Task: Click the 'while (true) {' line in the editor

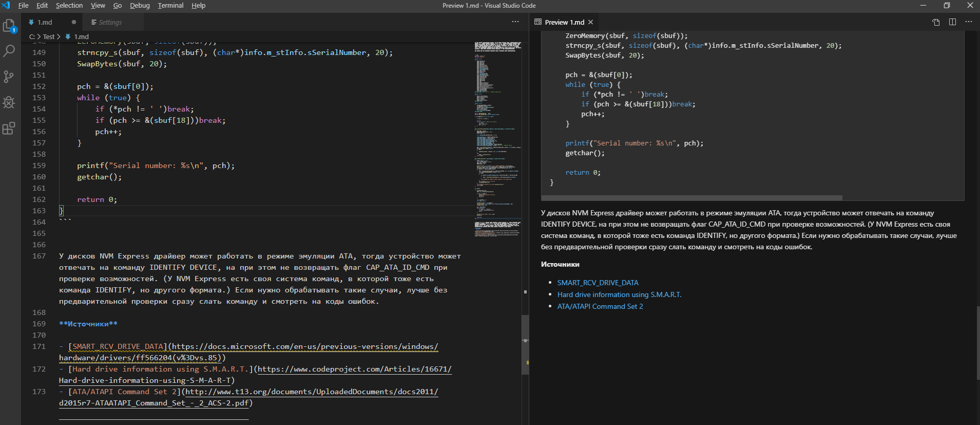Action: click(x=108, y=98)
